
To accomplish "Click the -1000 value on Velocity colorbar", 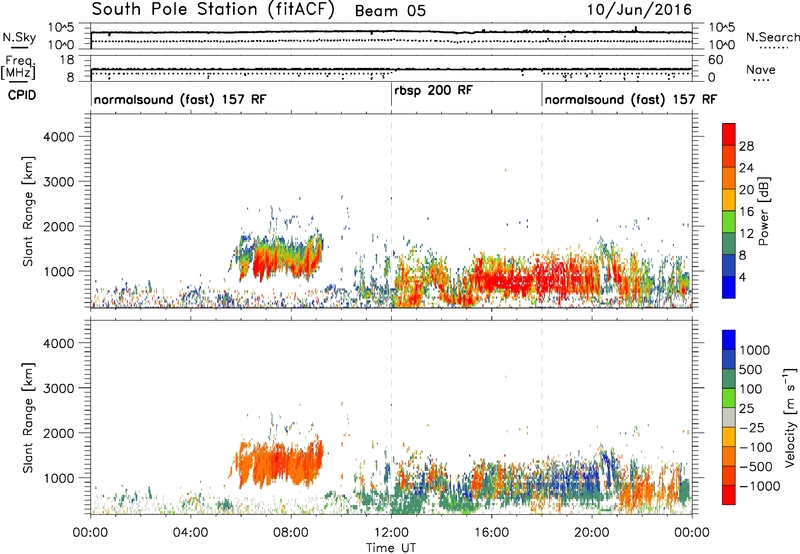I will click(759, 486).
